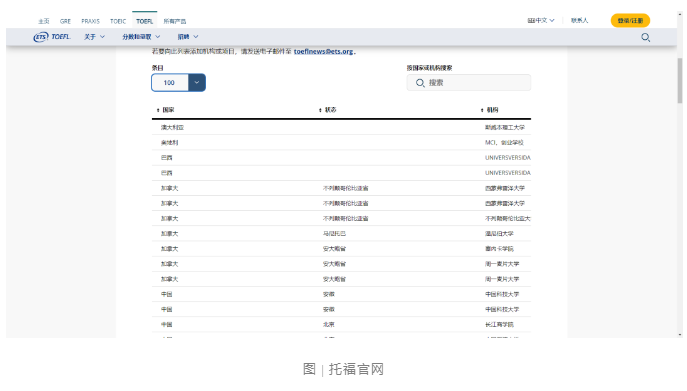Click the 北京 province cell
This screenshot has width=687, height=391.
click(329, 324)
